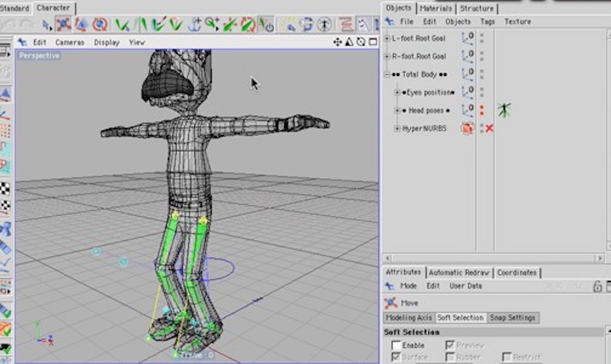This screenshot has width=611, height=364.
Task: Select the Rotate tool icon
Action: pos(100,25)
